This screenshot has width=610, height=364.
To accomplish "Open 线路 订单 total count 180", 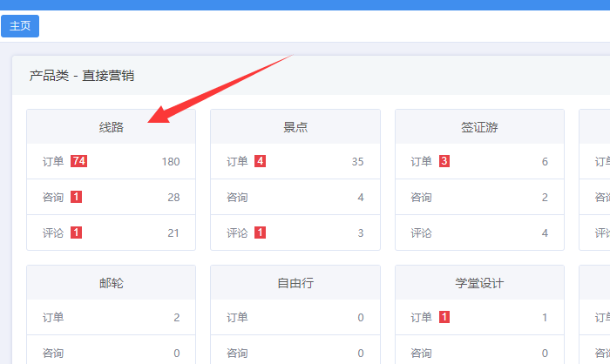I will coord(170,162).
